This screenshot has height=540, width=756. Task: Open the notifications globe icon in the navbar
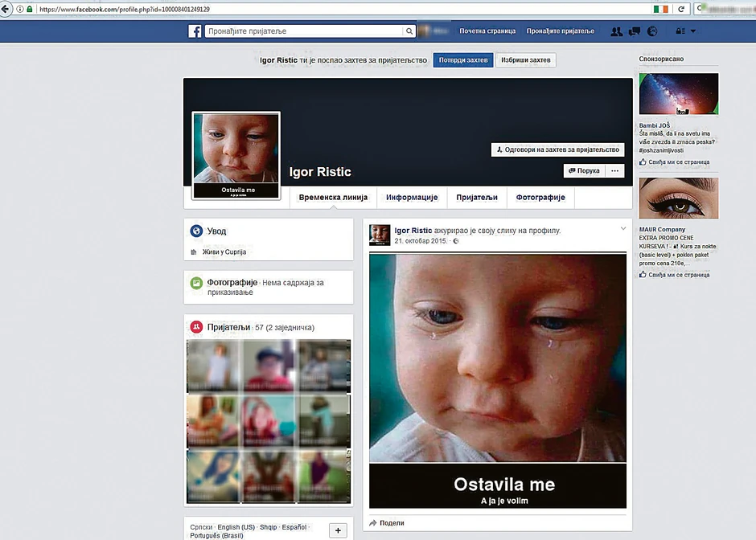[x=652, y=31]
